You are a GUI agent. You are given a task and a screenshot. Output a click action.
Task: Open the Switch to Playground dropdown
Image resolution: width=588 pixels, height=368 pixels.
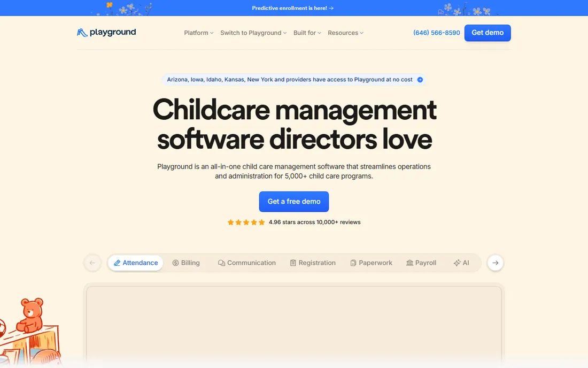pos(253,33)
